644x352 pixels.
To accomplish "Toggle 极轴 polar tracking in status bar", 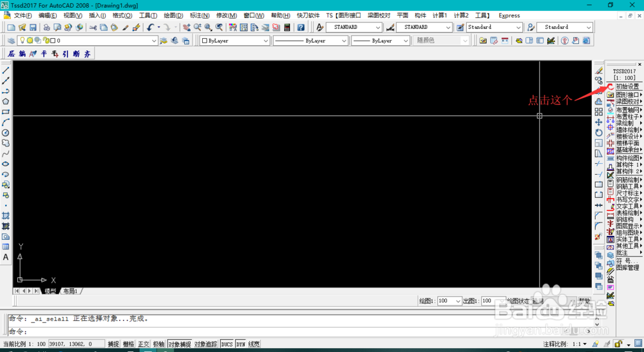I will point(158,344).
